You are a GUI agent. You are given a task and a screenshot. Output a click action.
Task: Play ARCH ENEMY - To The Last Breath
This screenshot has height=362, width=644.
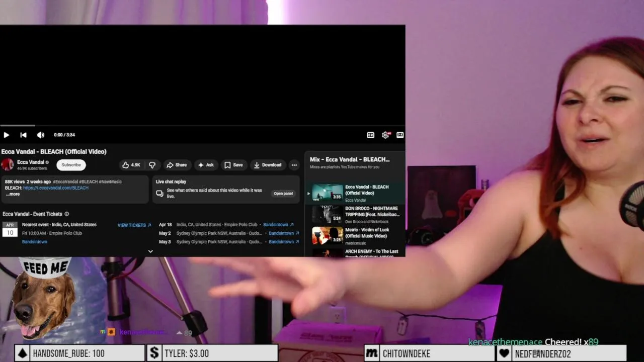[x=354, y=252]
